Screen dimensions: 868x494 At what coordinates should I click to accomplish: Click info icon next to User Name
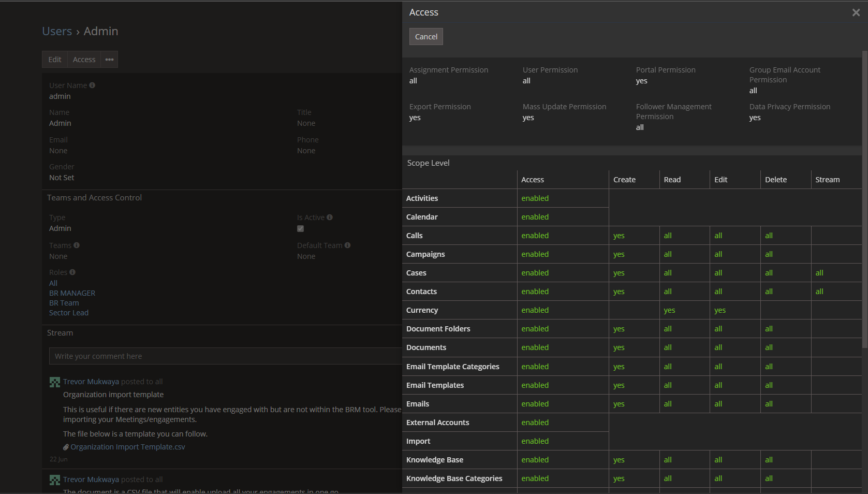(x=92, y=85)
